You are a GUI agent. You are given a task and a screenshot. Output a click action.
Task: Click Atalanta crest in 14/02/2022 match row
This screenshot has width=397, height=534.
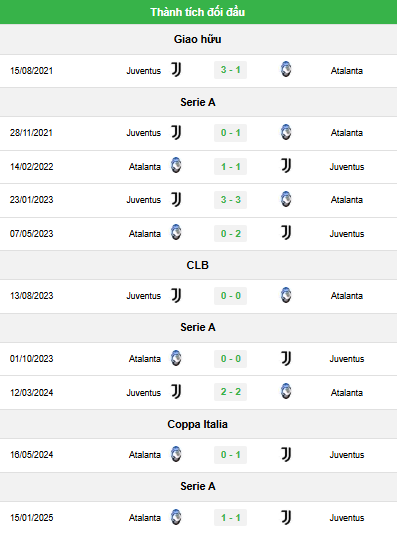pyautogui.click(x=176, y=165)
